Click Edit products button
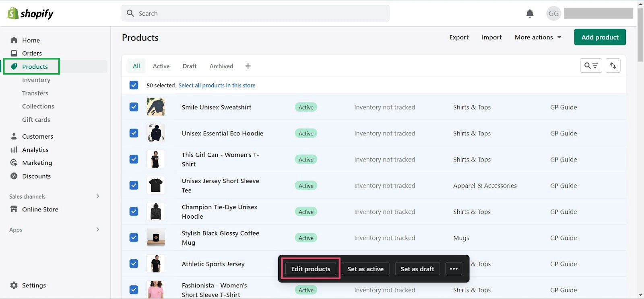This screenshot has height=299, width=644. pyautogui.click(x=311, y=269)
